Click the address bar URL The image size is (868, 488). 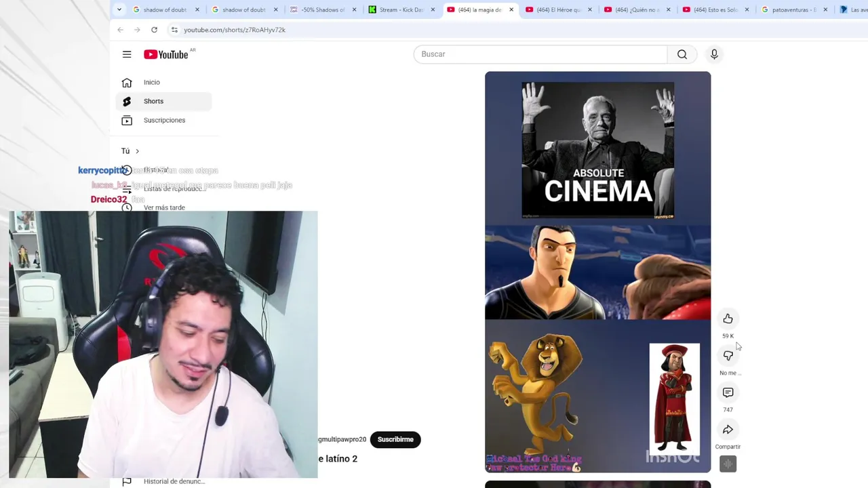click(235, 30)
